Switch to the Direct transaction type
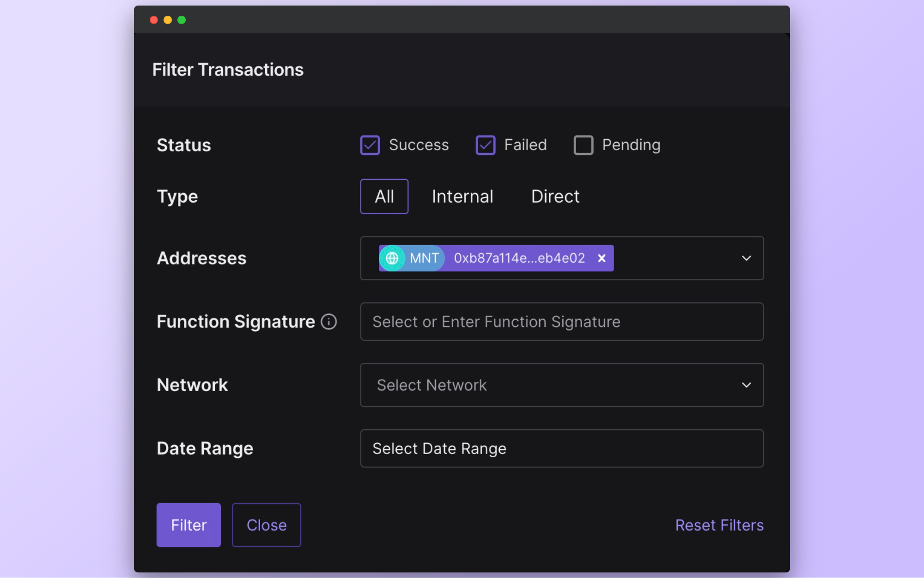This screenshot has width=924, height=578. click(x=555, y=196)
